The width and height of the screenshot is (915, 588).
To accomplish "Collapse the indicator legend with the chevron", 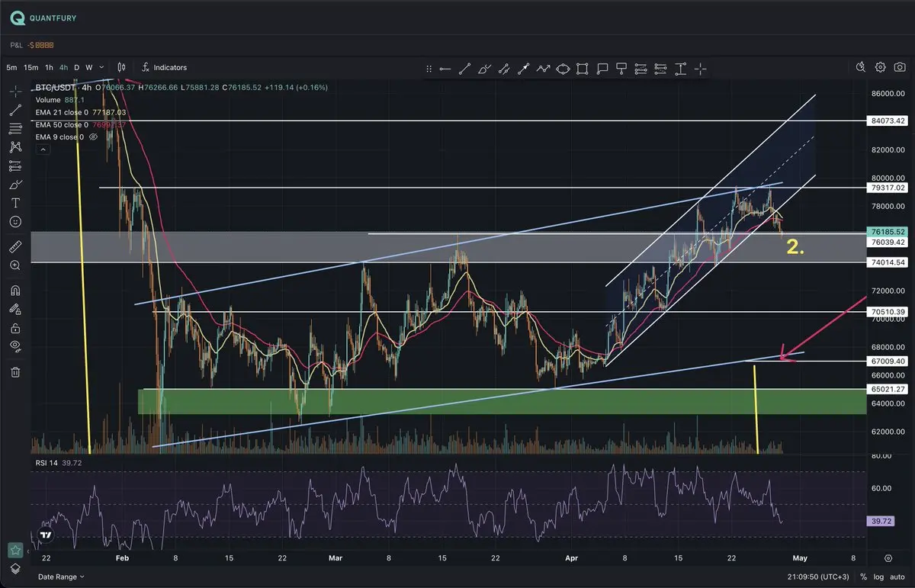I will pos(42,150).
